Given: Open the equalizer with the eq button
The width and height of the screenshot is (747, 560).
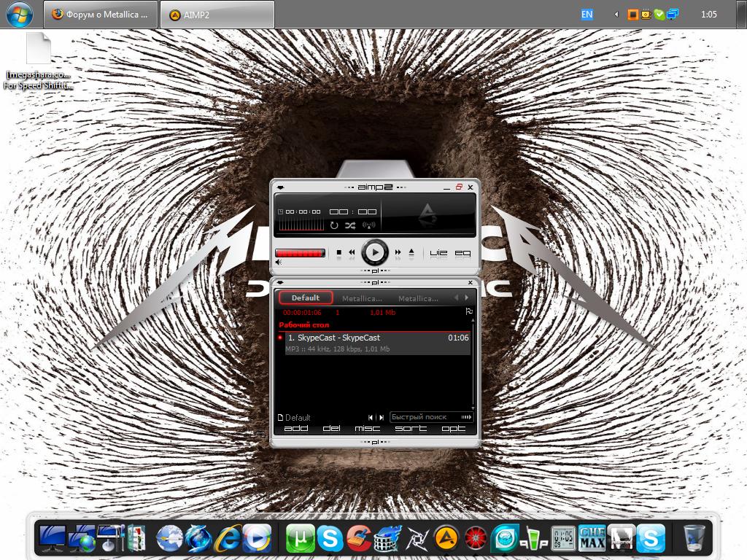Looking at the screenshot, I should point(462,253).
